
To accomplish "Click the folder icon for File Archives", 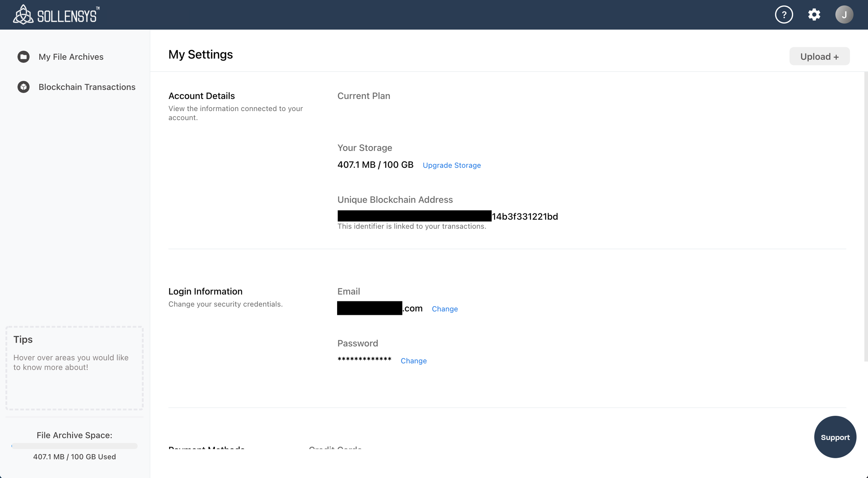I will point(24,57).
